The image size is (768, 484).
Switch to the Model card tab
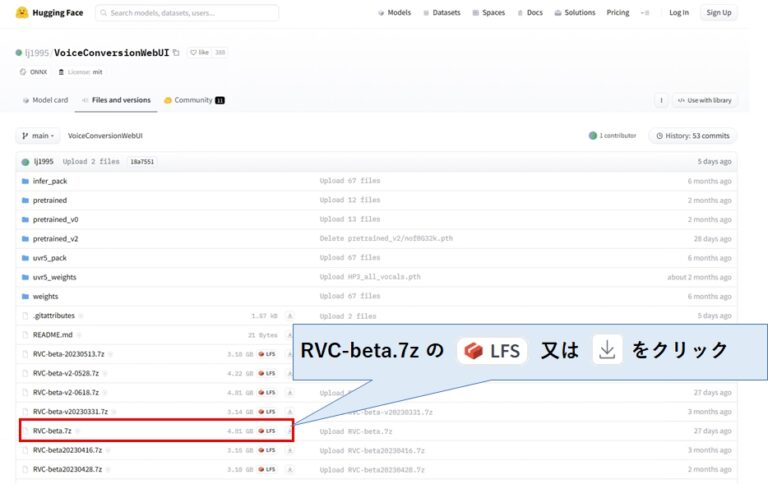[45, 100]
